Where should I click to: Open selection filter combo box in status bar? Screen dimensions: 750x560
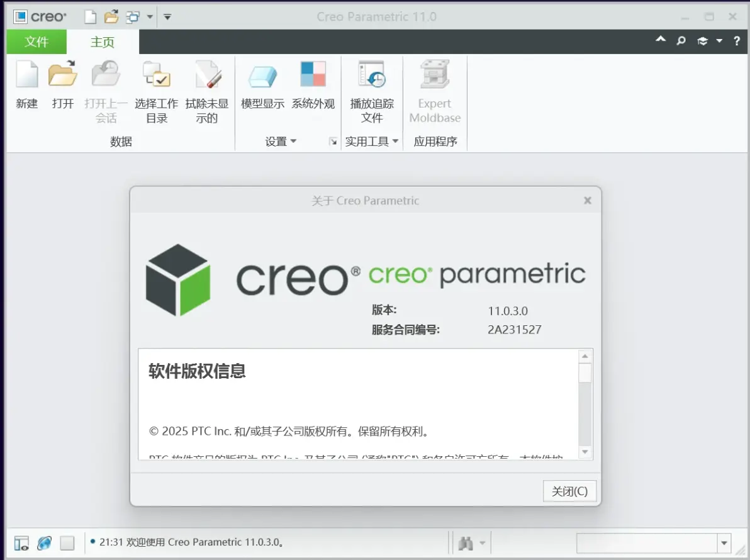pos(654,543)
